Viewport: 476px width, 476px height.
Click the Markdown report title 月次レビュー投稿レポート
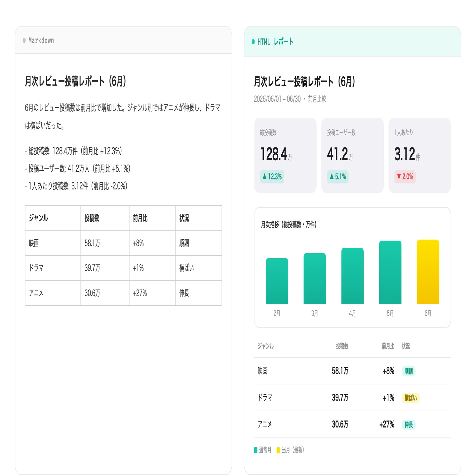75,81
